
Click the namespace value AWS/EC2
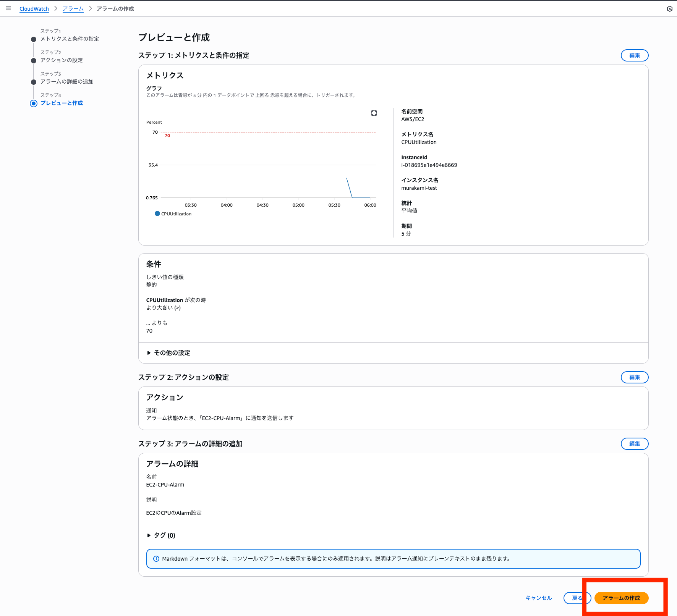413,119
